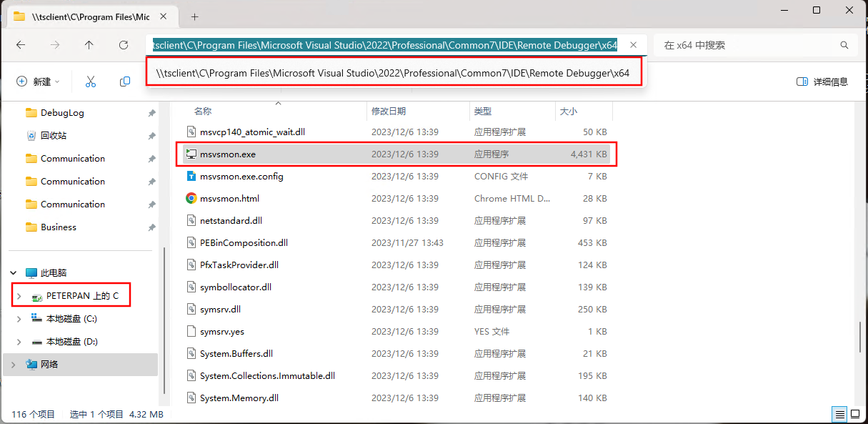Switch to large thumbnails view
Image resolution: width=868 pixels, height=424 pixels.
(x=856, y=414)
